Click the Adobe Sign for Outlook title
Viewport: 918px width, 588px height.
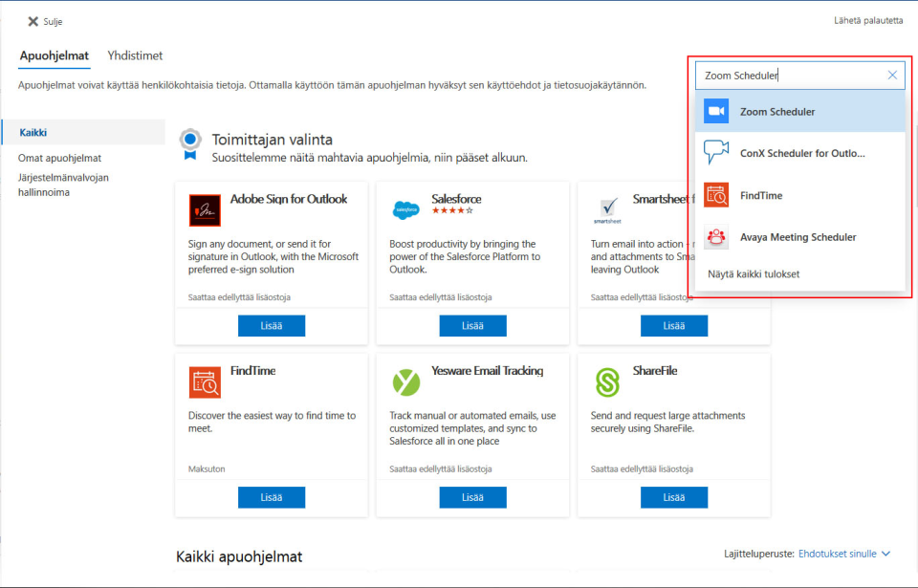pos(289,199)
